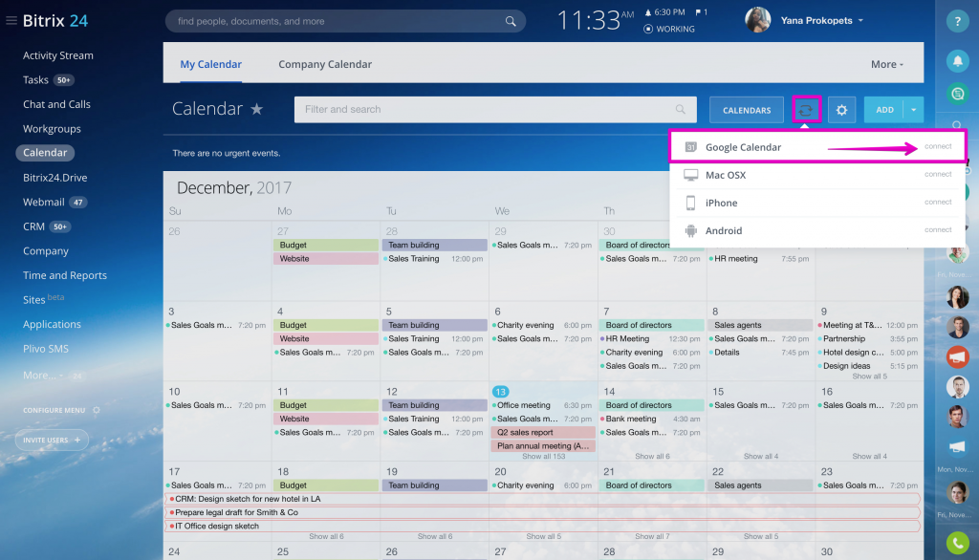Open the hamburger menu beside Bitrix 24
The height and width of the screenshot is (560, 979).
(x=11, y=21)
